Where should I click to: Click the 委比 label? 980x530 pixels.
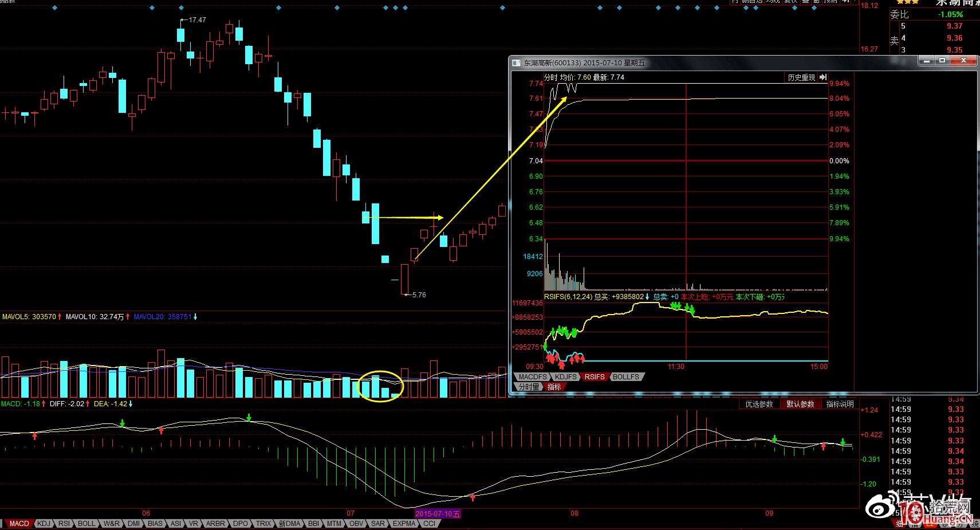click(x=899, y=15)
